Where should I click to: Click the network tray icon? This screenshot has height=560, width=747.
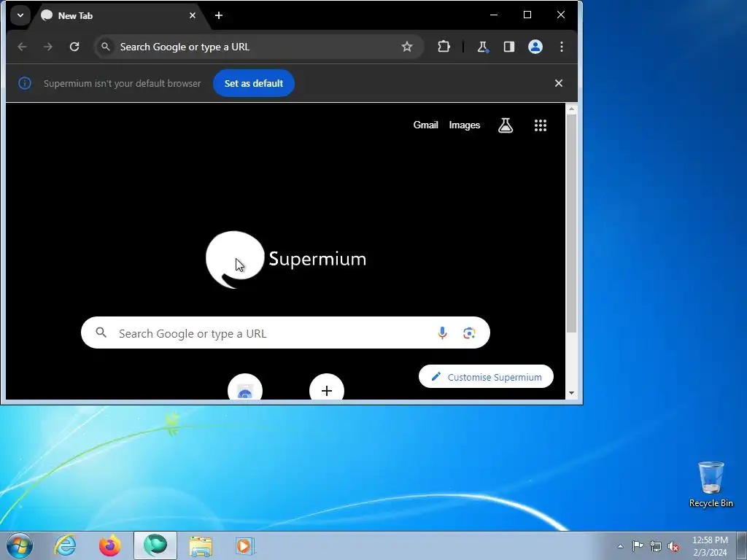coord(656,546)
